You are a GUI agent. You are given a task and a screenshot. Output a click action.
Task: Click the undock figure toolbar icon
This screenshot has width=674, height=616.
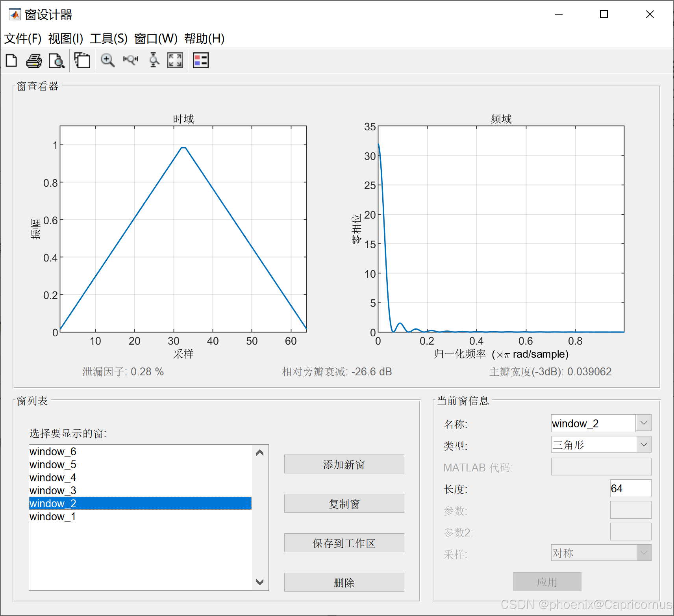(82, 61)
